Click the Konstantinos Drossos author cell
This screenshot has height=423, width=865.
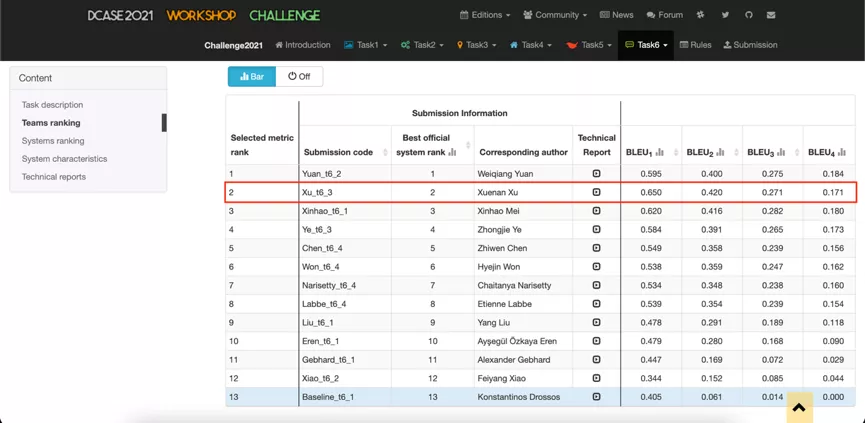(x=524, y=397)
